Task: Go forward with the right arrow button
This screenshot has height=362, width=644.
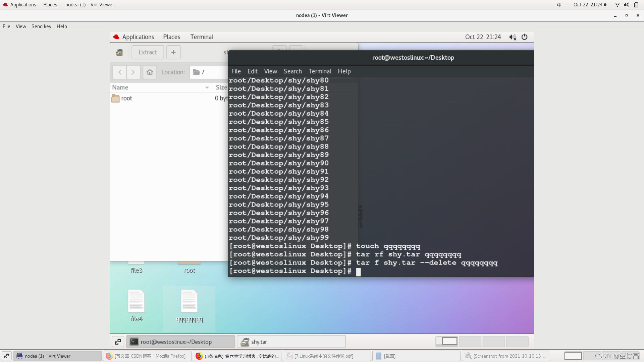Action: click(133, 72)
